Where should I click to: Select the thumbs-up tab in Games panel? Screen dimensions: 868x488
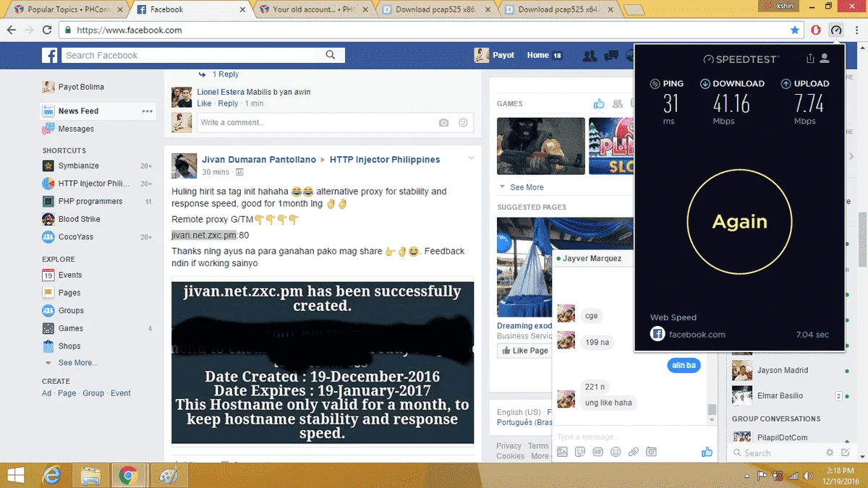pos(599,104)
